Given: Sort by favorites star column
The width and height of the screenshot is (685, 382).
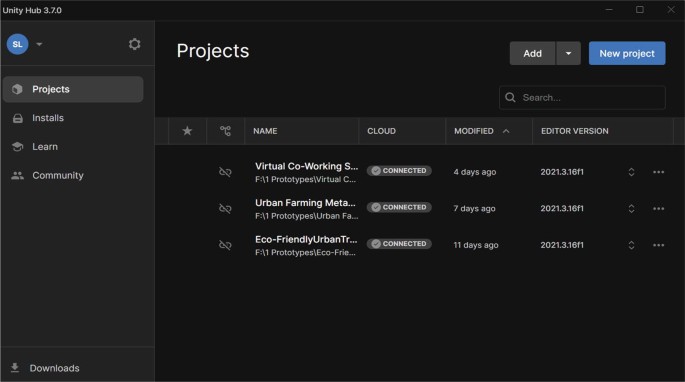Looking at the screenshot, I should point(187,131).
